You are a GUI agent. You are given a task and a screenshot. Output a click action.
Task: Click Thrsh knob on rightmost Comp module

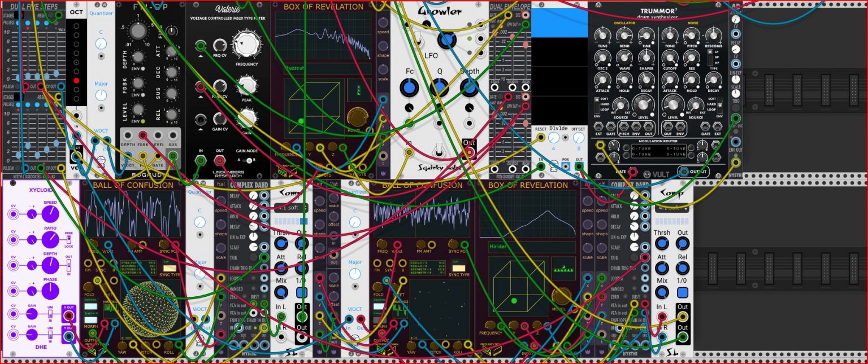pos(662,244)
